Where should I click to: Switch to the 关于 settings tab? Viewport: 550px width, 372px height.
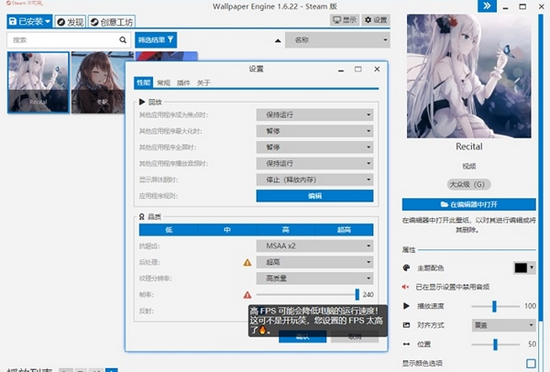click(x=203, y=83)
